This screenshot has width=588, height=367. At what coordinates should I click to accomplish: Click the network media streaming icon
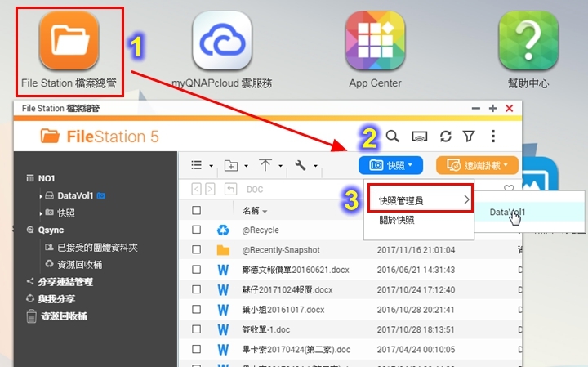tap(419, 137)
